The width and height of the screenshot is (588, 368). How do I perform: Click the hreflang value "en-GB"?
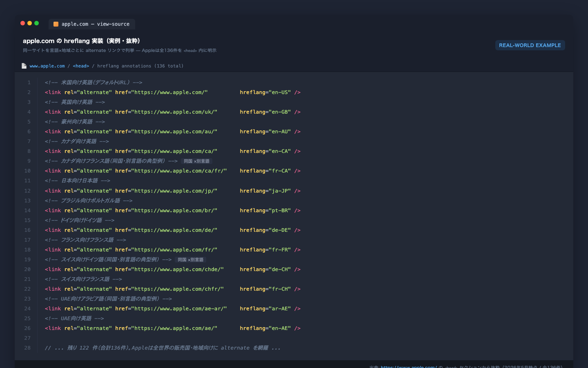click(x=280, y=112)
